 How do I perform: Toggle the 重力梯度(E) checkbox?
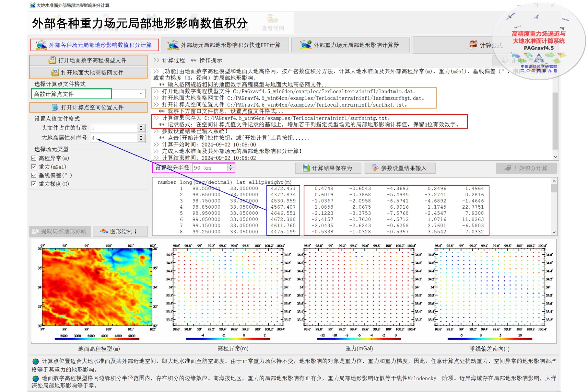point(34,184)
